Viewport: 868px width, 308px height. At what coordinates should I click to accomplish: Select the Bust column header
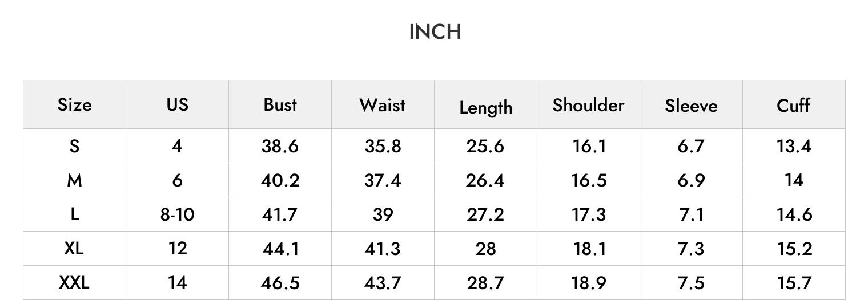tap(280, 104)
